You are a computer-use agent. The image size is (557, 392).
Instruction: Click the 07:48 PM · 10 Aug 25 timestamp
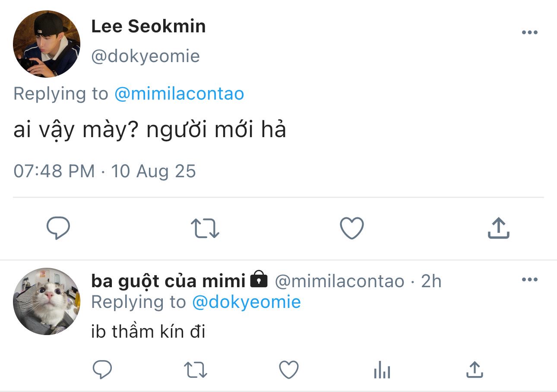tap(104, 171)
